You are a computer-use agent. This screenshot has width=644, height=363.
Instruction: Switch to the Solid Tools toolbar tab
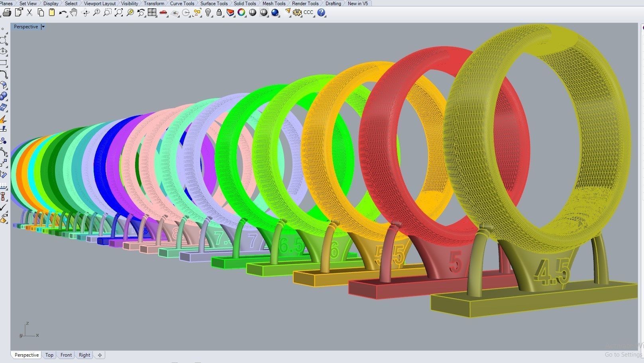245,3
